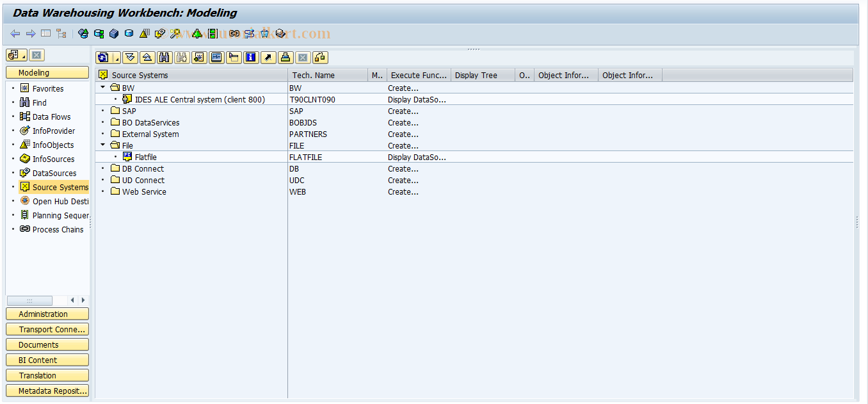
Task: Click the UDC technical name cell
Action: click(x=297, y=180)
